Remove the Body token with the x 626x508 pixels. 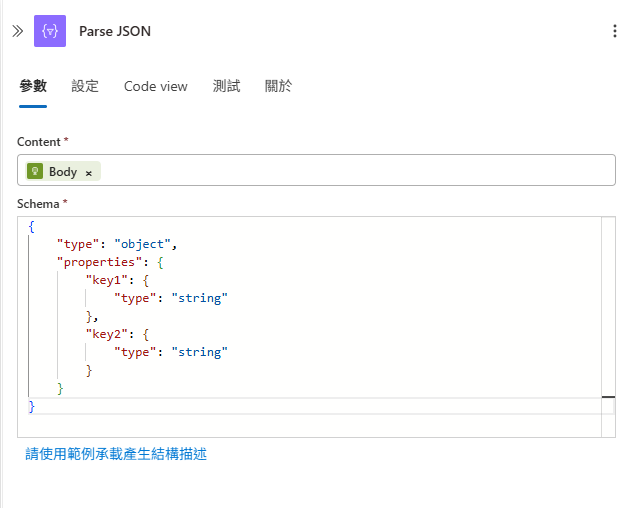[89, 173]
